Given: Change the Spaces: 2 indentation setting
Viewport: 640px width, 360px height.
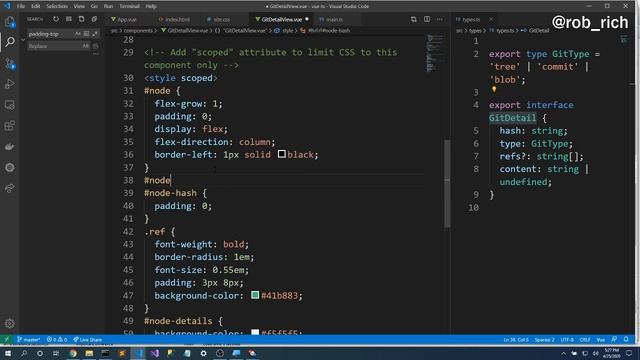Looking at the screenshot, I should point(544,340).
